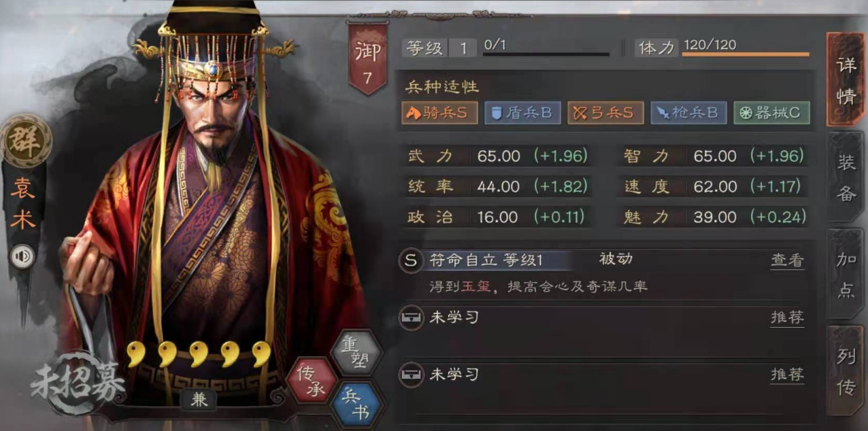Tap the speaker voice icon under 袁术

pos(22,256)
